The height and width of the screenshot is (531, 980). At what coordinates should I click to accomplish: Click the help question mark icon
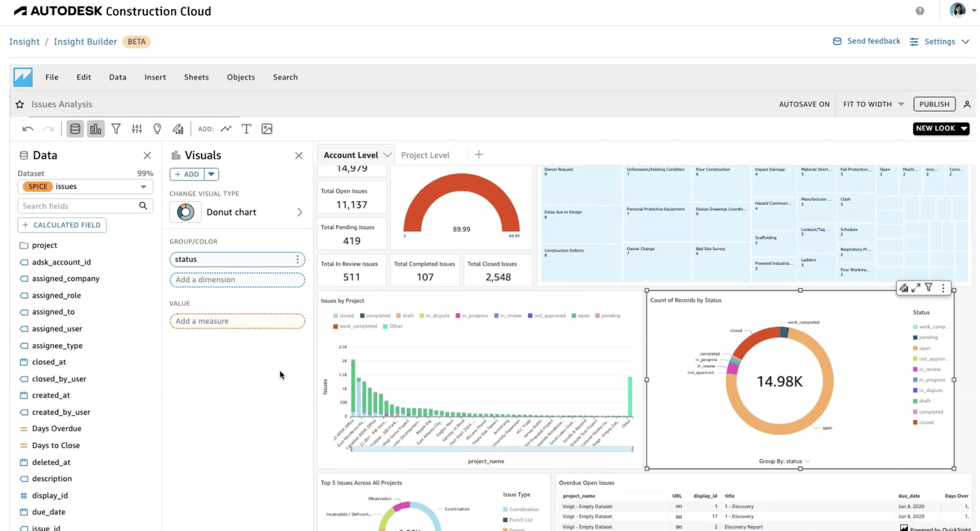coord(920,11)
